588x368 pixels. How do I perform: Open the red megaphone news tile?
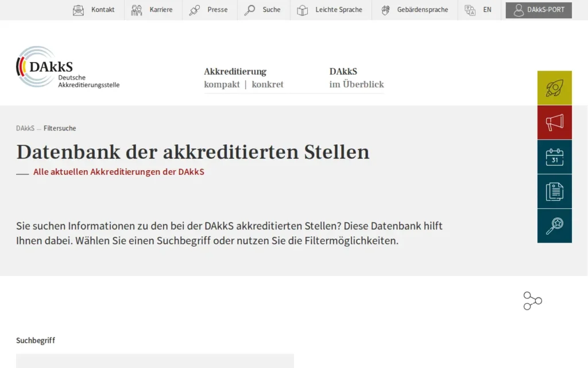point(555,122)
